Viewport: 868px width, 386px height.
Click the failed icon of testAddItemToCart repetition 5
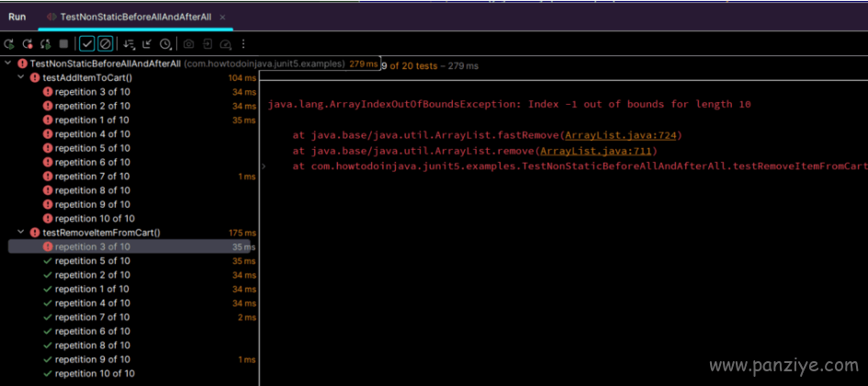tap(48, 148)
